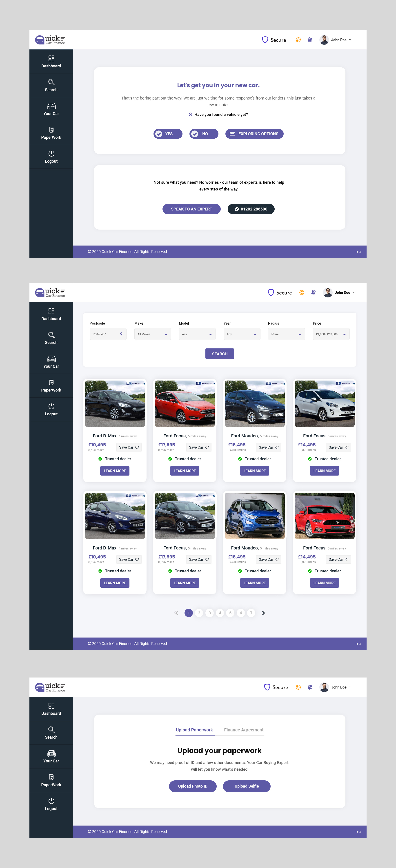396x868 pixels.
Task: Click LEARN MORE on the grey Ford Mondeo card
Action: coord(254,471)
